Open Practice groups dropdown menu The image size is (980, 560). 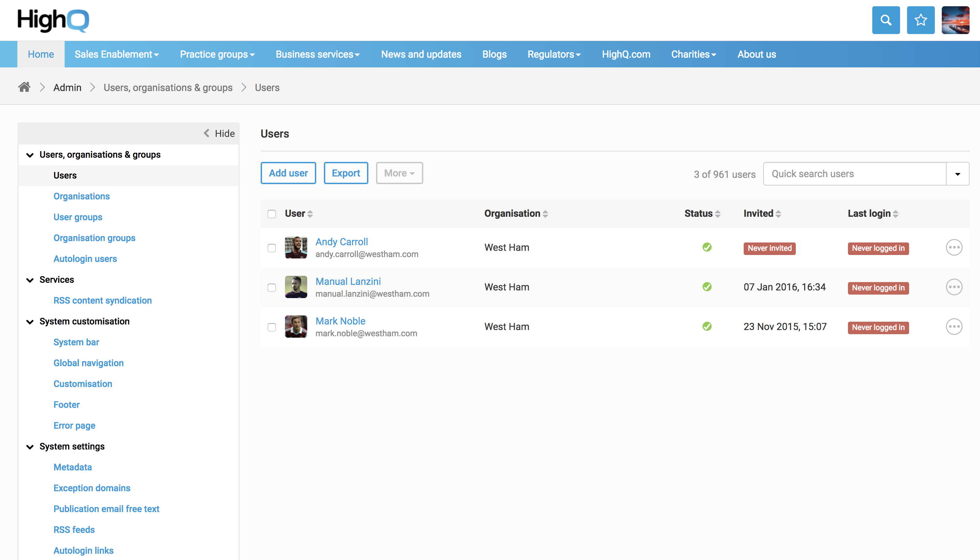point(217,54)
